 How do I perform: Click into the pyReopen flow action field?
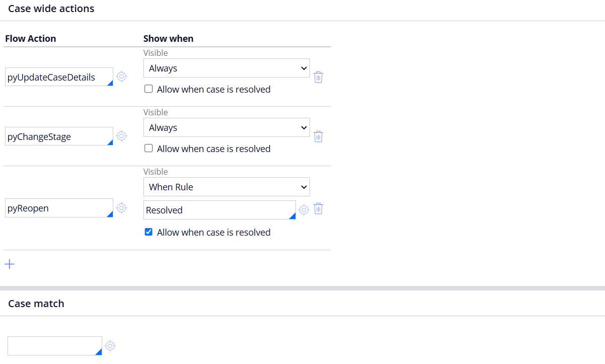[58, 208]
